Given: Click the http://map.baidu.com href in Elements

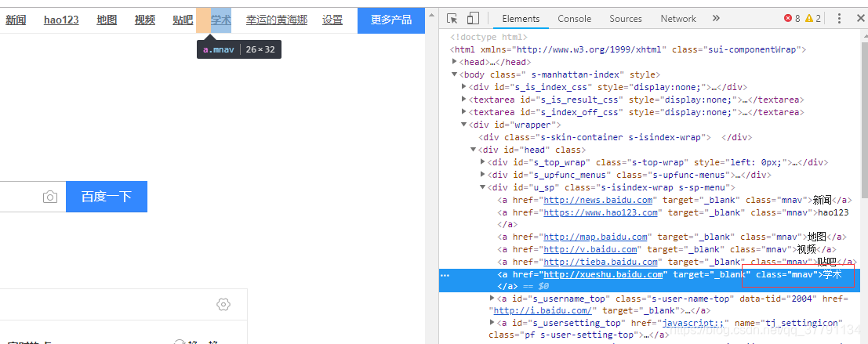Looking at the screenshot, I should coord(595,237).
